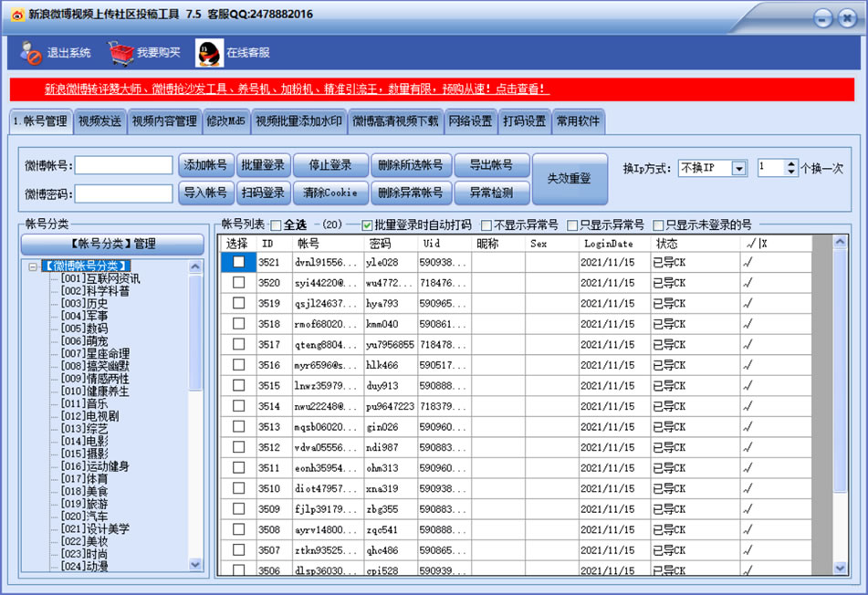This screenshot has width=868, height=595.
Task: Check the 全选 select-all checkbox
Action: coord(276,225)
